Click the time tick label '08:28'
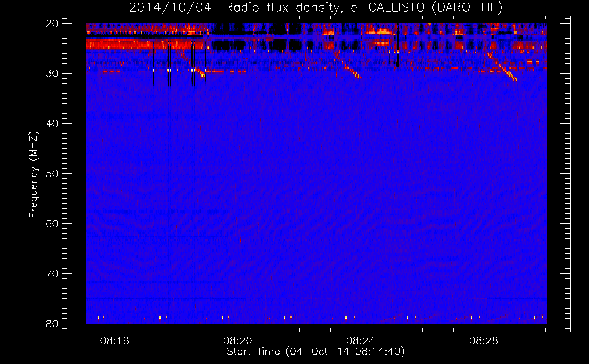 (x=484, y=341)
